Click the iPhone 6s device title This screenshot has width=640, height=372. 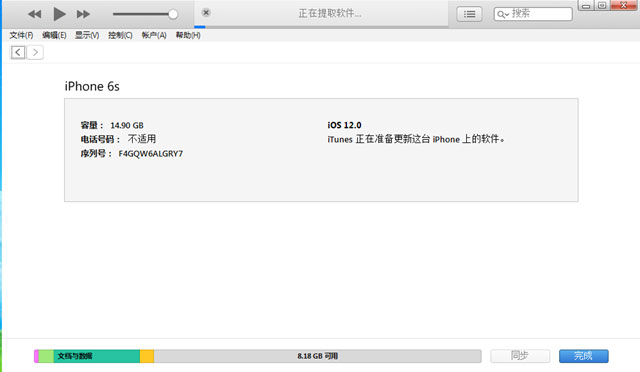click(92, 86)
